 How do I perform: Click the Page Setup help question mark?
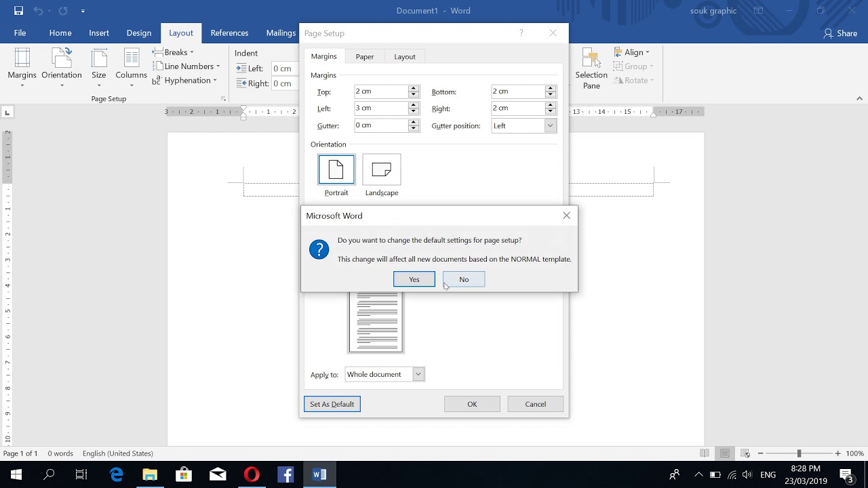coord(521,33)
